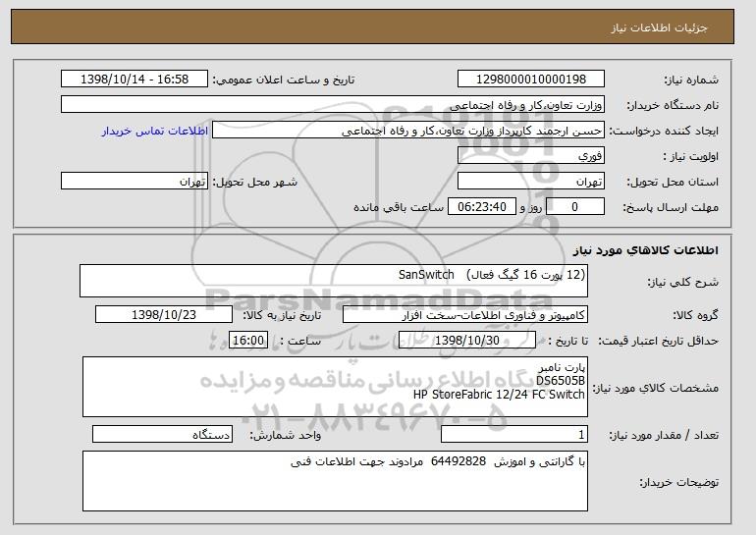Click the buyer organization name field
The image size is (756, 535).
333,105
